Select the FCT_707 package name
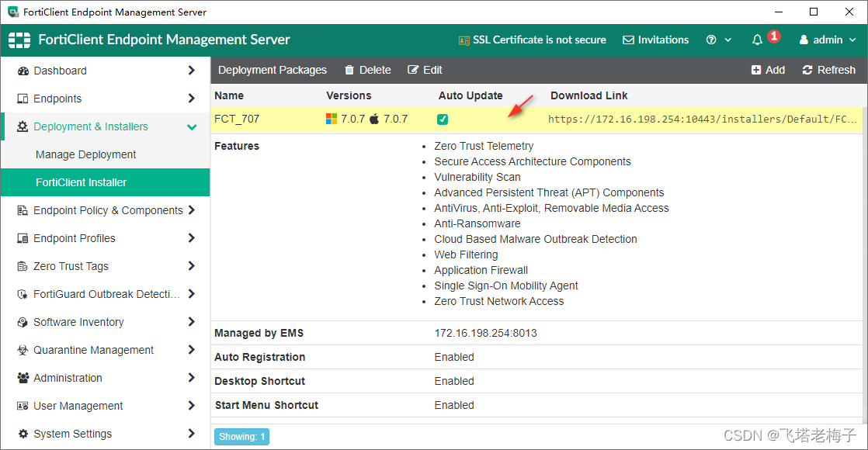868x450 pixels. point(237,119)
